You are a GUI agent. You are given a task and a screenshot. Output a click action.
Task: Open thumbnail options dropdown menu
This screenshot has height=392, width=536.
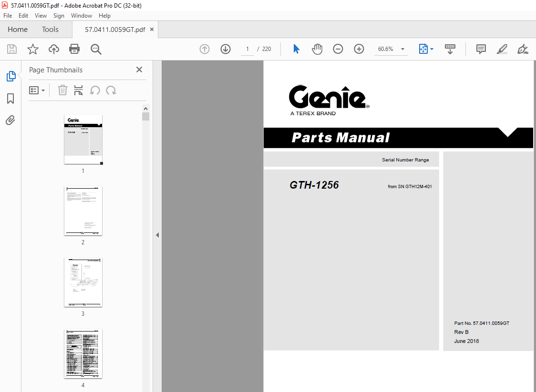[37, 90]
